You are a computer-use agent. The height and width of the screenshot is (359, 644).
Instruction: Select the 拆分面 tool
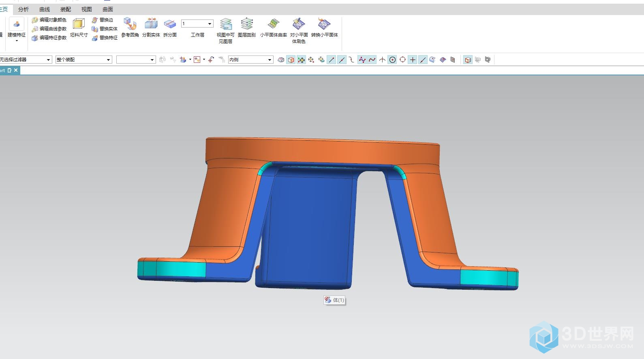coord(170,28)
